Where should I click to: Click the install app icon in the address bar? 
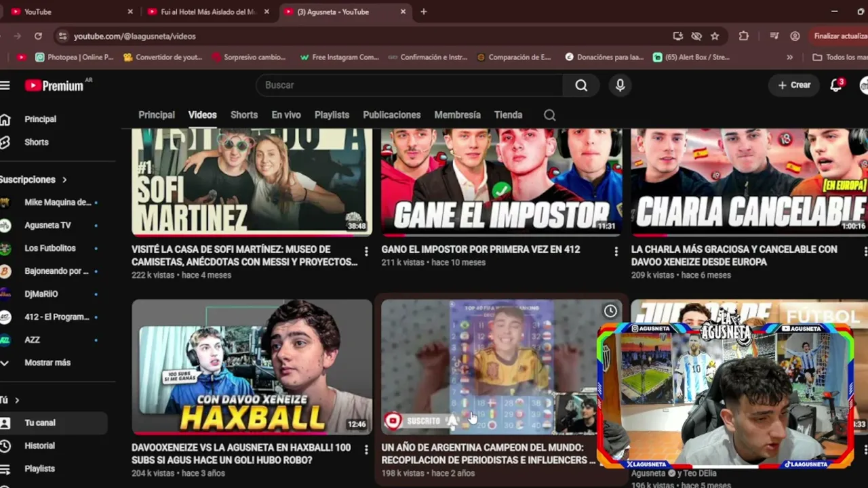point(677,36)
